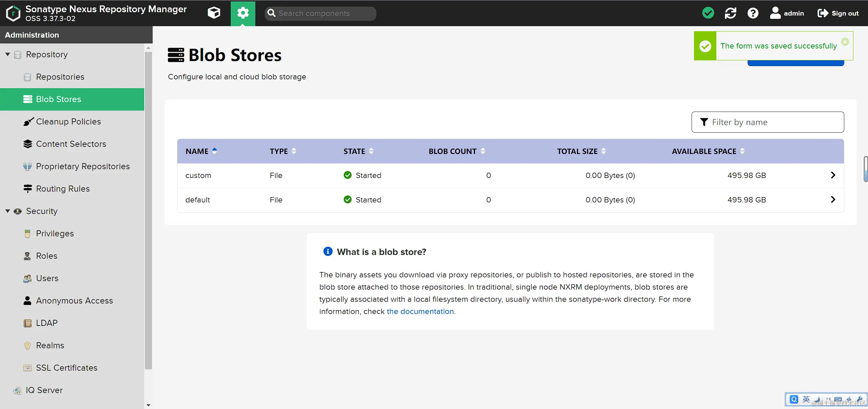Open the custom blob store row chevron
The image size is (868, 409).
click(x=833, y=175)
